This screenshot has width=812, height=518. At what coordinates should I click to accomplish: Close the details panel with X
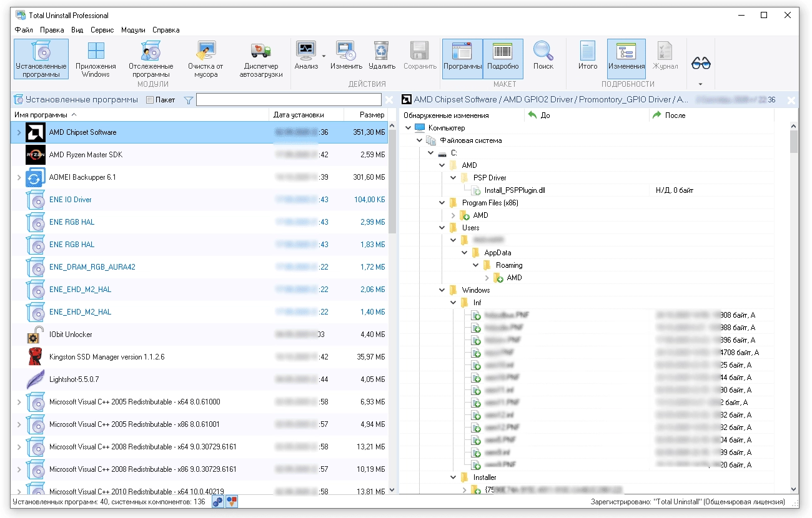point(791,100)
